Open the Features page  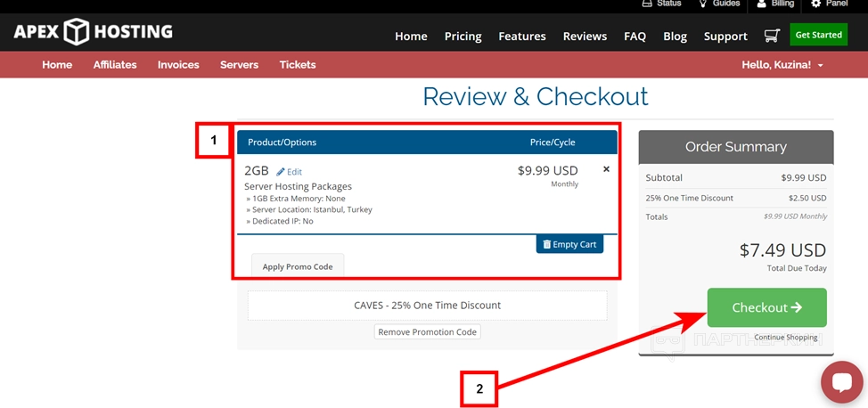[x=522, y=37]
